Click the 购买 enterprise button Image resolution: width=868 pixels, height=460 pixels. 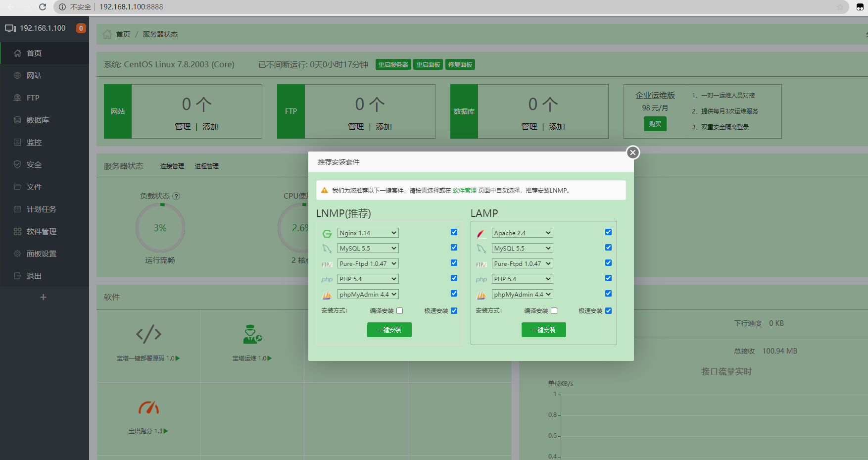pyautogui.click(x=655, y=124)
